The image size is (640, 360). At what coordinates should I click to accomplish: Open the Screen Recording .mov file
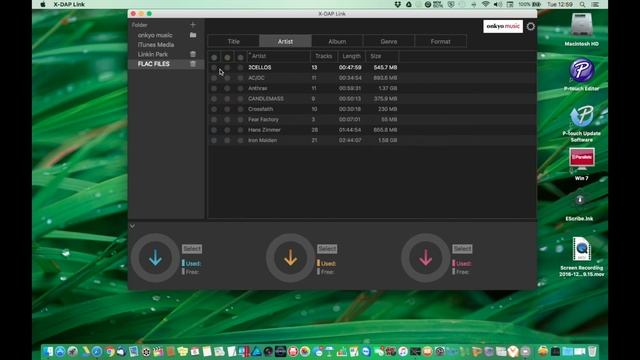[x=581, y=256]
